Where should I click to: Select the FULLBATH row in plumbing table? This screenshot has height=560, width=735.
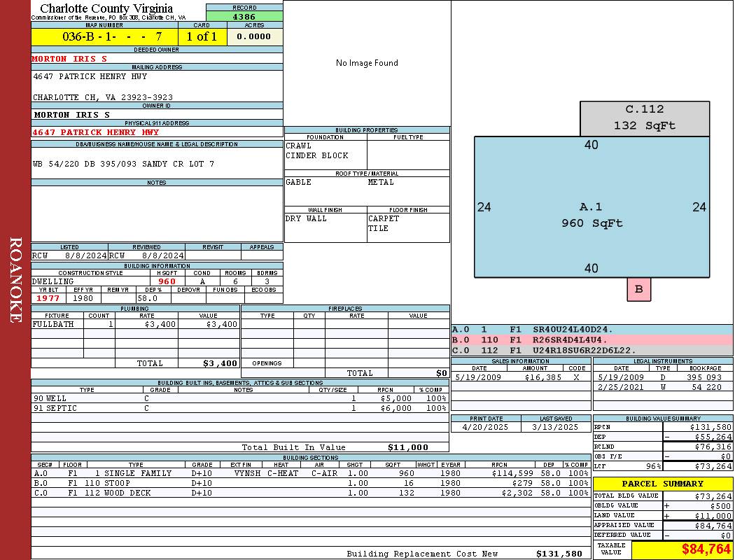click(135, 325)
